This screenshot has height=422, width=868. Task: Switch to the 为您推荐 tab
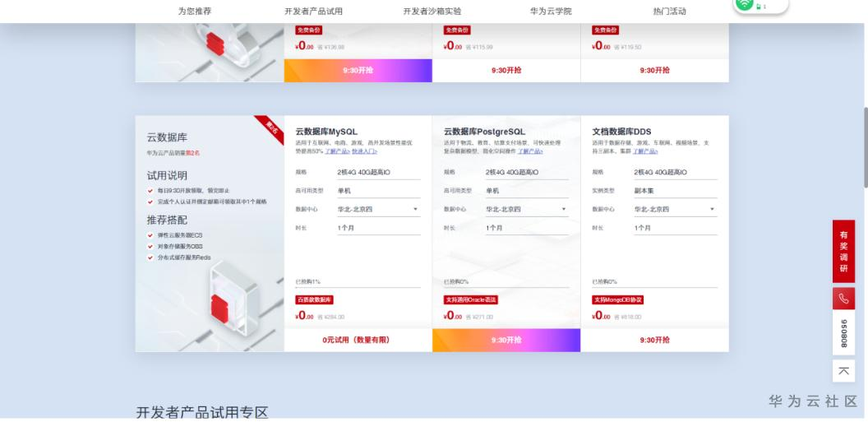point(194,11)
